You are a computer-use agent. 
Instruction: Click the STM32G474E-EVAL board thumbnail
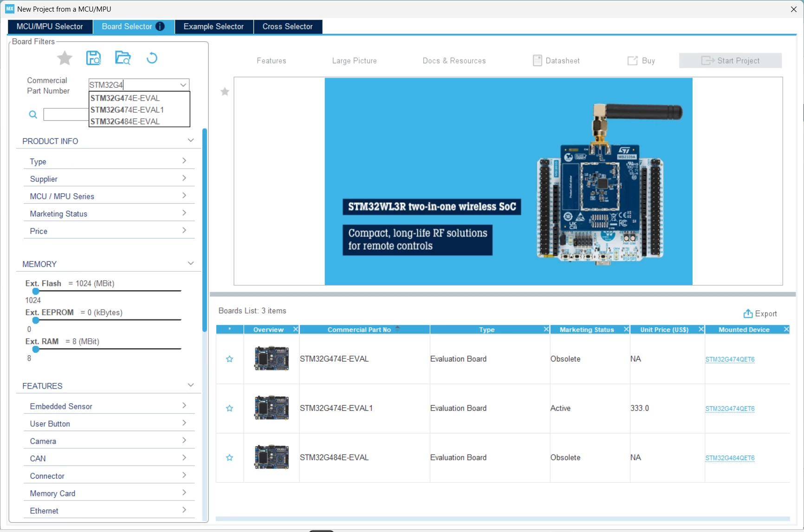click(x=272, y=358)
